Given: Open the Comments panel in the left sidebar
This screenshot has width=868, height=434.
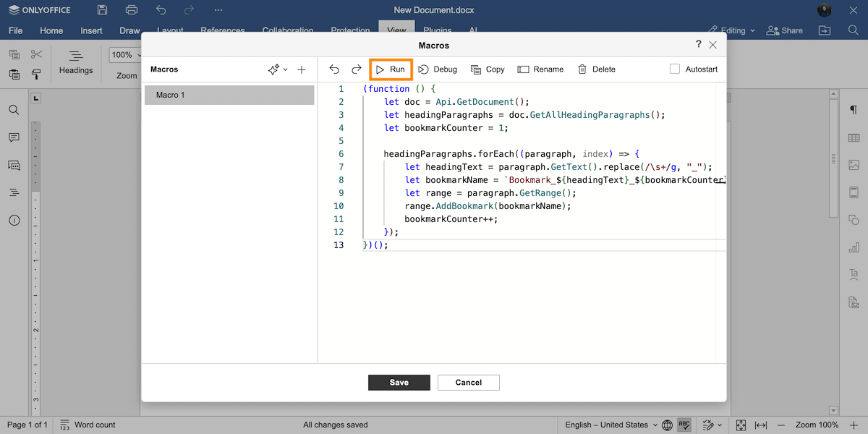Looking at the screenshot, I should [x=14, y=137].
